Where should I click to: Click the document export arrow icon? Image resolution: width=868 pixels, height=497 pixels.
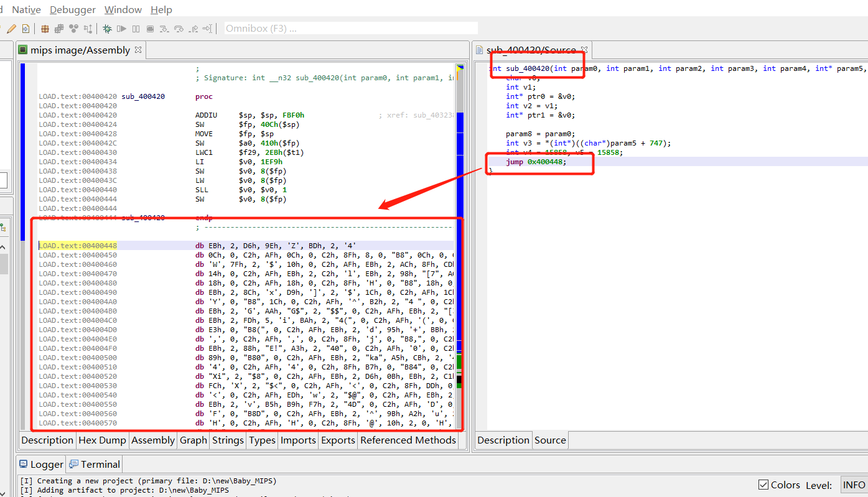[26, 29]
